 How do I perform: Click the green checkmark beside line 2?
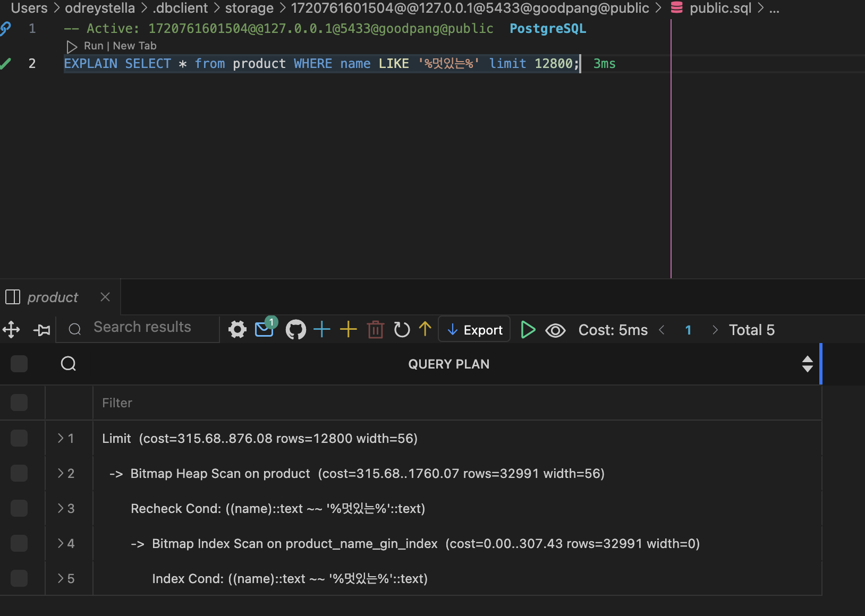click(5, 64)
